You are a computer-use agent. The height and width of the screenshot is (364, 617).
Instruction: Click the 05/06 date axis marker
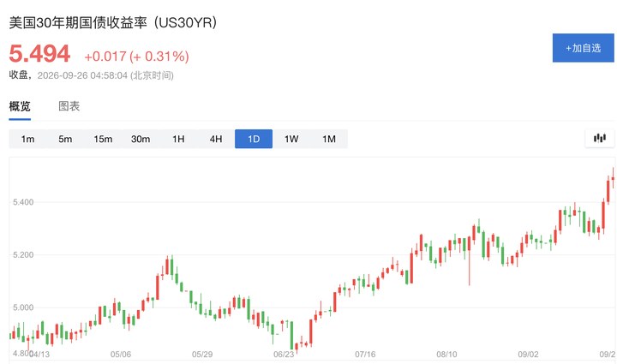point(121,355)
